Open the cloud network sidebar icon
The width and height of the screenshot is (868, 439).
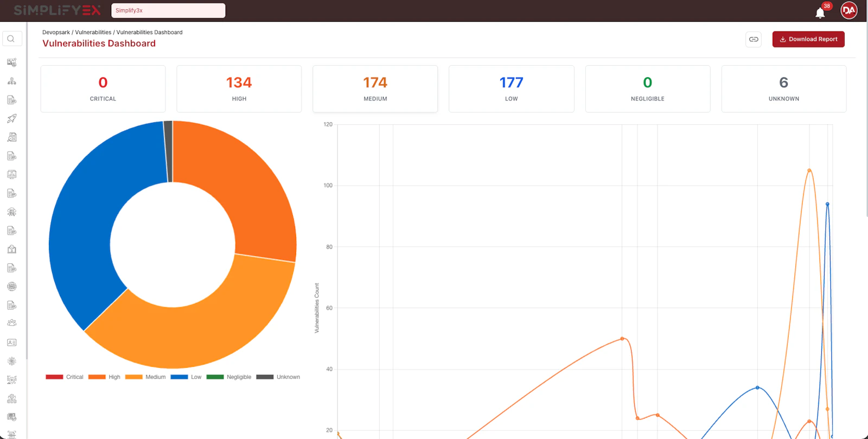tap(12, 212)
